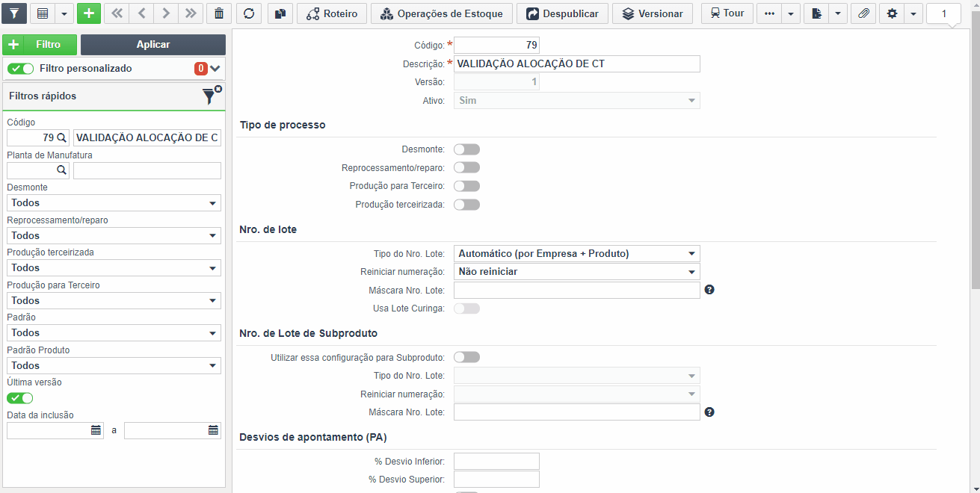Open the Reprocessamento/reparo filter dropdown
Viewport: 980px width, 493px height.
[x=114, y=235]
